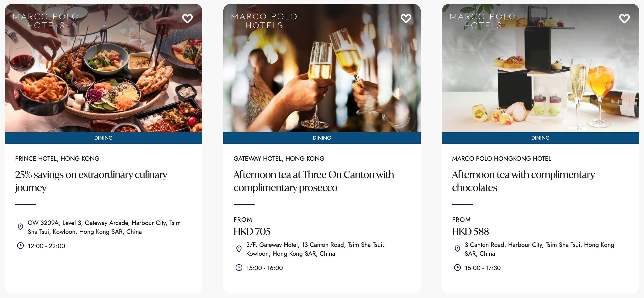Select the PRINCE HOTEL, HONG KONG label
The image size is (644, 298).
pyautogui.click(x=57, y=158)
